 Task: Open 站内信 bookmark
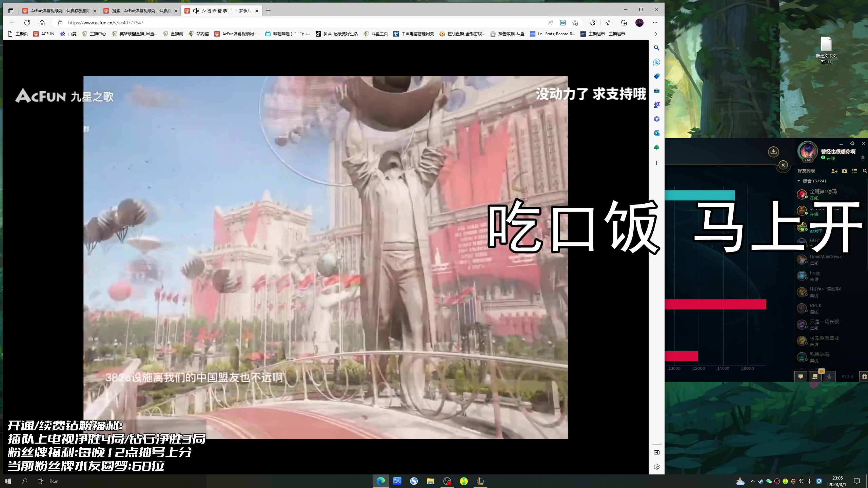pos(199,34)
